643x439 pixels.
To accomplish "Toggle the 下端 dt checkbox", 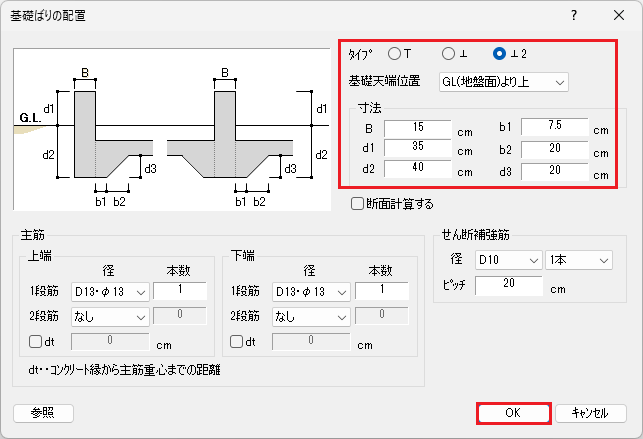I will 237,341.
